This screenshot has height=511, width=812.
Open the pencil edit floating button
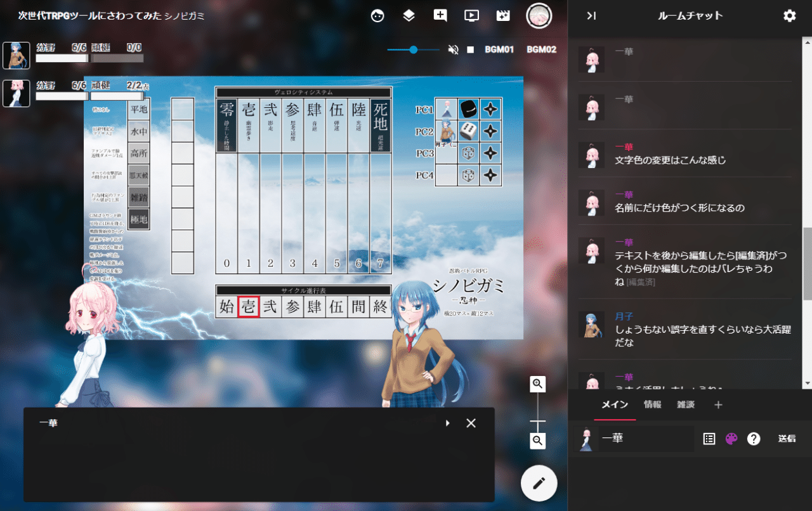(x=539, y=484)
